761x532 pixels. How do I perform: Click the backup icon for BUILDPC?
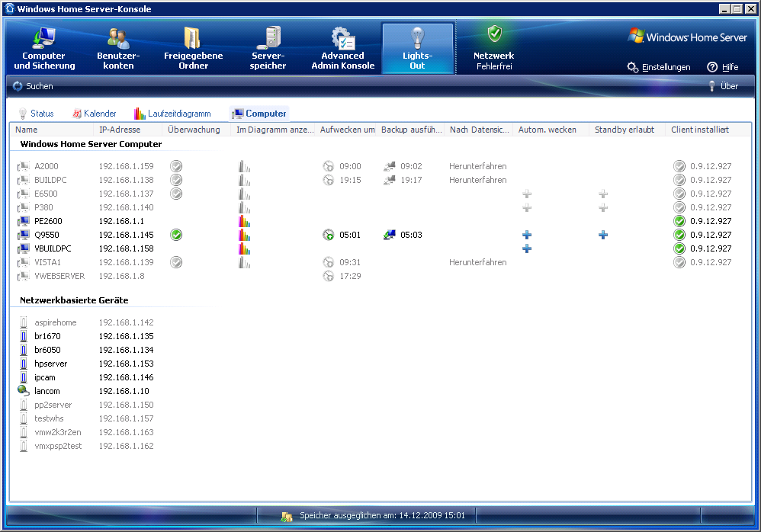tap(389, 180)
